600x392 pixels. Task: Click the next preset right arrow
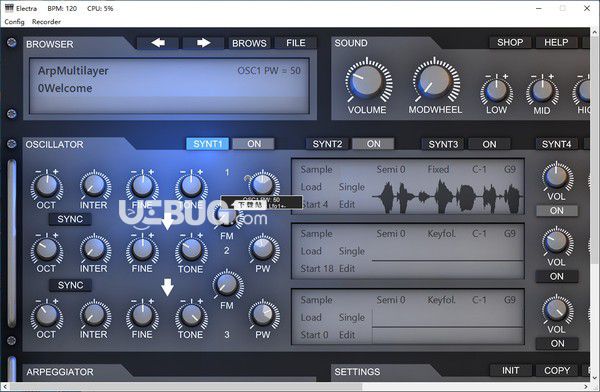(204, 43)
